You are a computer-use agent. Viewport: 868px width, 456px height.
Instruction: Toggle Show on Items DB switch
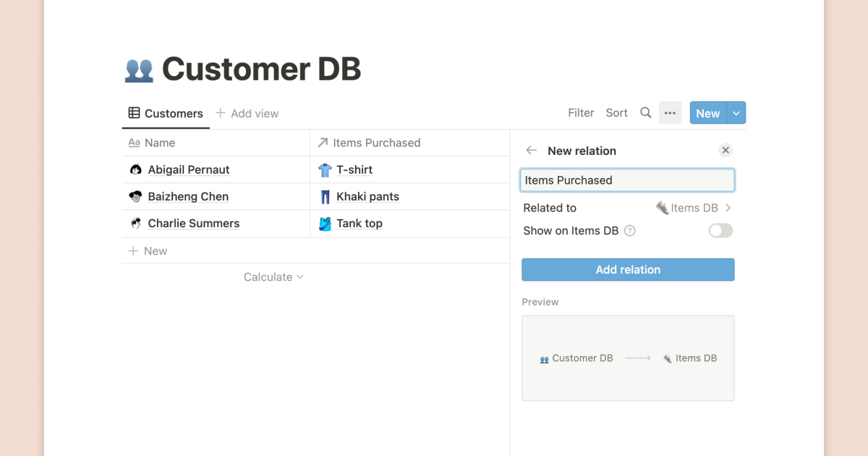720,231
